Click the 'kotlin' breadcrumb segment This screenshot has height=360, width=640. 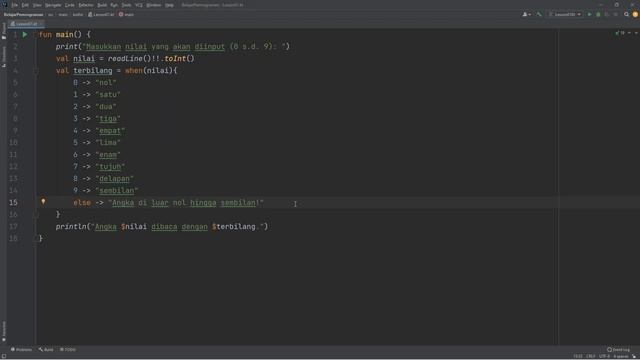tap(78, 14)
